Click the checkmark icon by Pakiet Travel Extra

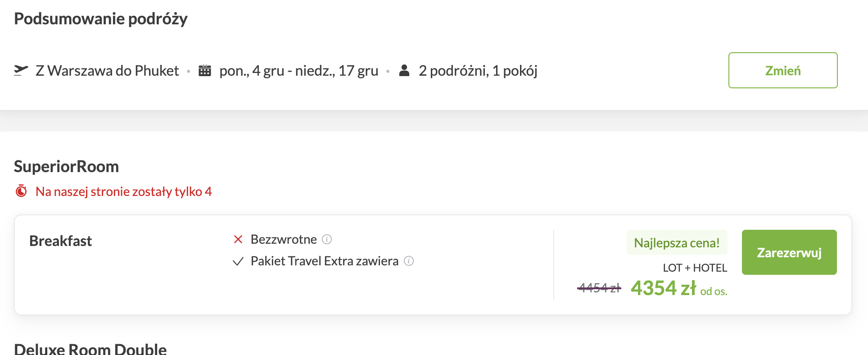click(238, 261)
